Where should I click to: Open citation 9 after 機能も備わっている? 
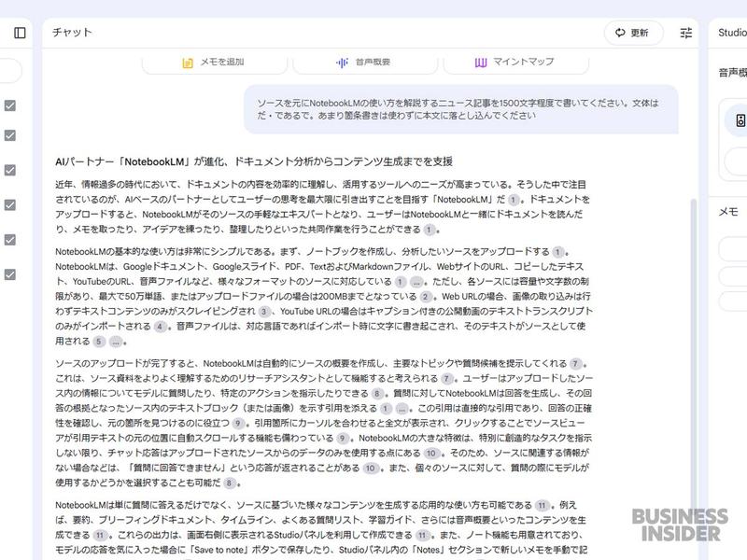(x=343, y=438)
